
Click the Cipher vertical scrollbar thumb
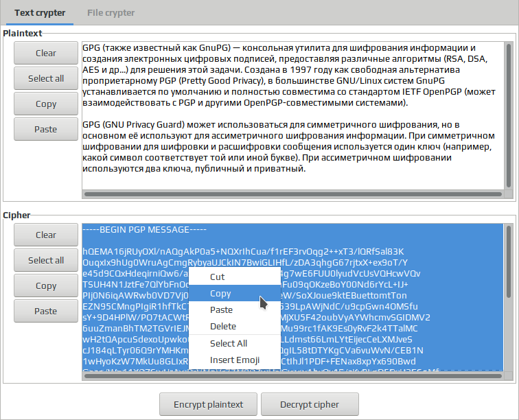tap(509, 261)
